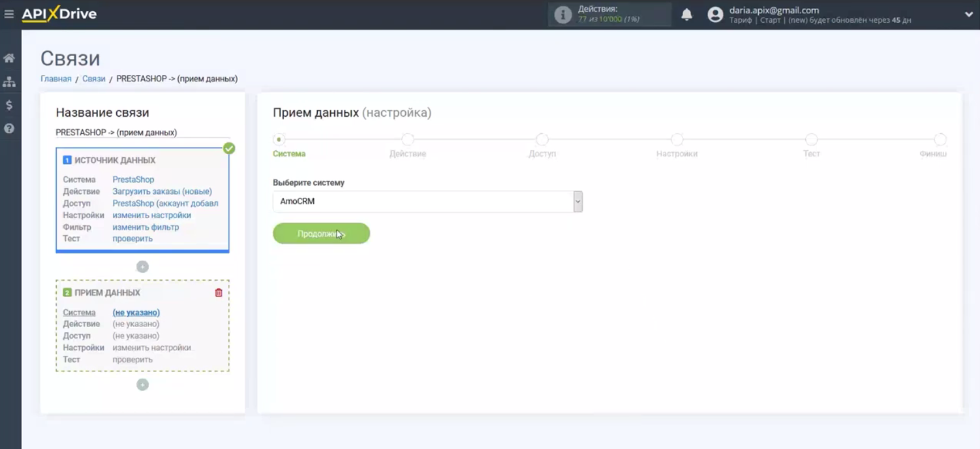The height and width of the screenshot is (449, 980).
Task: Open the PrestaShop system link in source block
Action: (133, 179)
